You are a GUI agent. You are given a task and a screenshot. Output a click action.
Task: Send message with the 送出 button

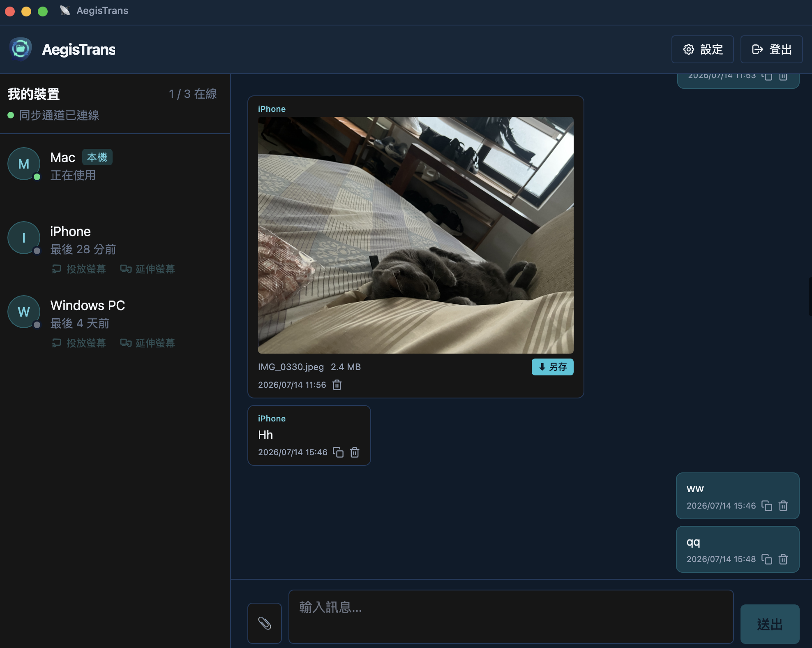(770, 624)
